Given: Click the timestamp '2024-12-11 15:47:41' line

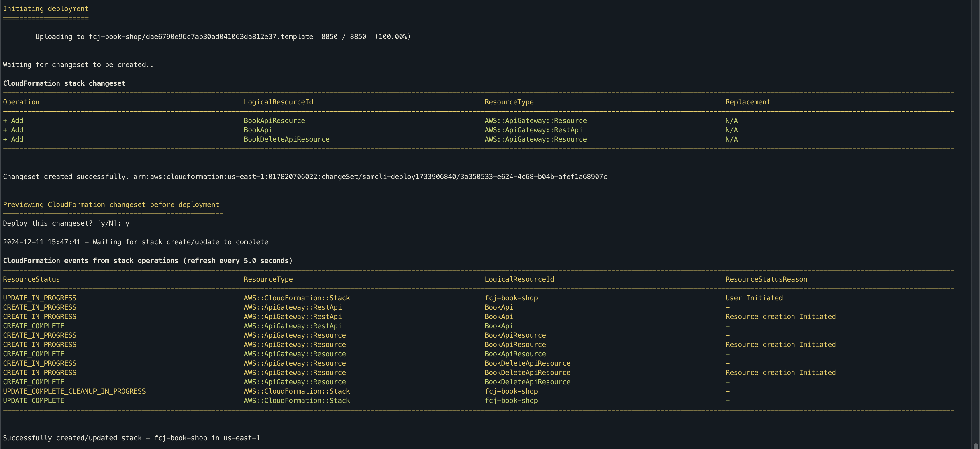Looking at the screenshot, I should pyautogui.click(x=135, y=242).
